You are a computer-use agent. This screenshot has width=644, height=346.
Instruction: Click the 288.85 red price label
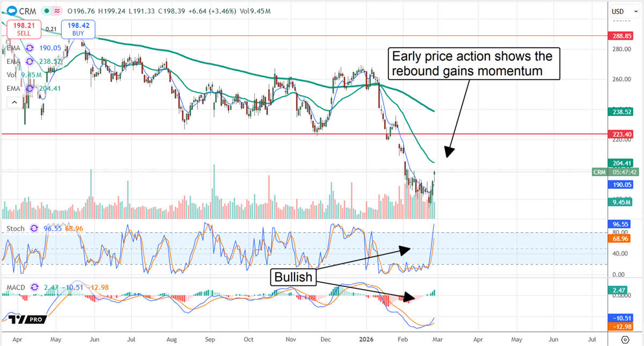point(621,37)
